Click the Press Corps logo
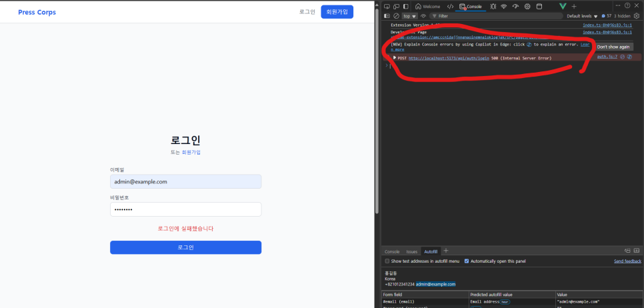Screen dimensions: 644x308 click(37, 12)
